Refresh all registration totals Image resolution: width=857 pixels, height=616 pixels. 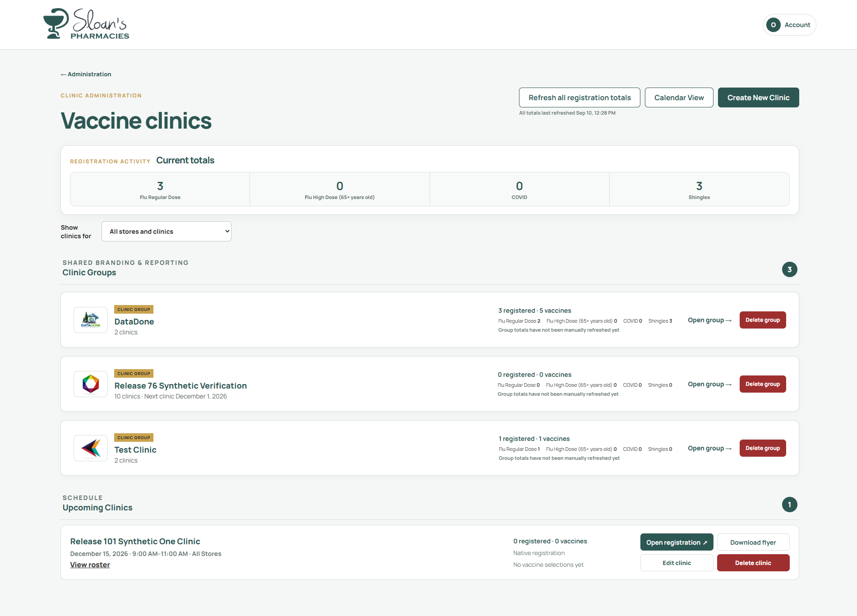579,97
